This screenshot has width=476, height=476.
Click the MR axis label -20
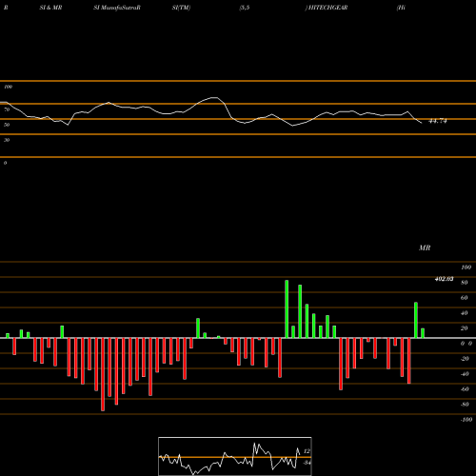coord(465,359)
